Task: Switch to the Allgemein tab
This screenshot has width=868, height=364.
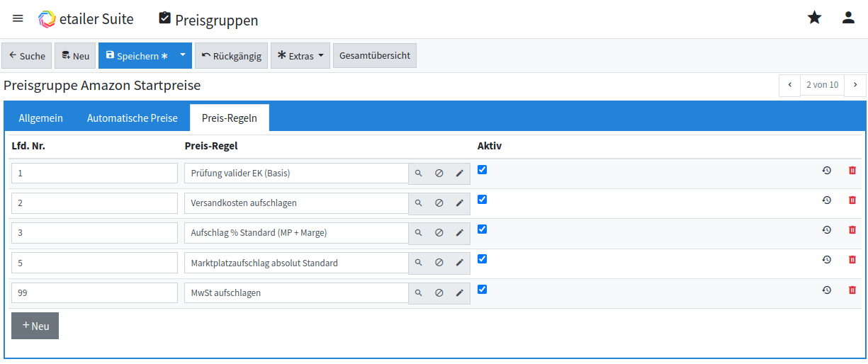Action: pos(40,118)
